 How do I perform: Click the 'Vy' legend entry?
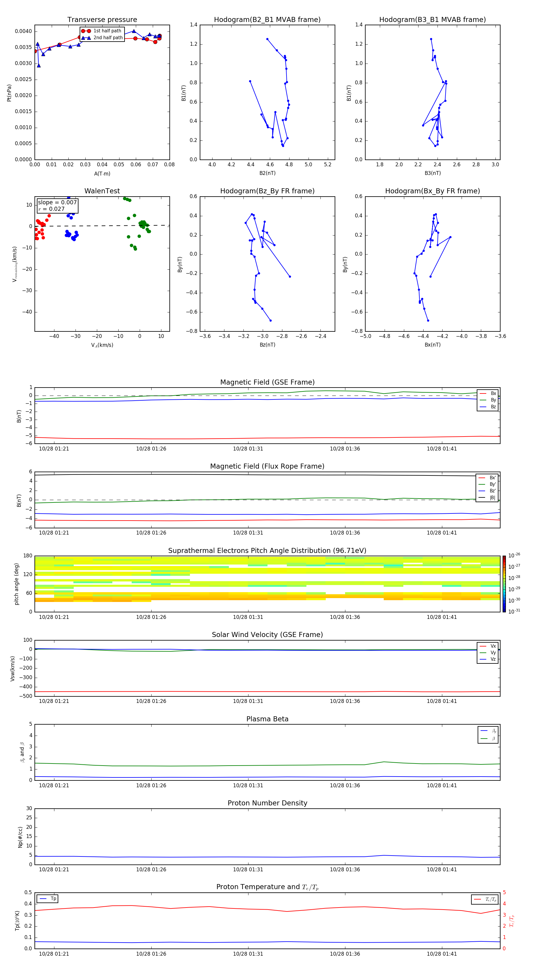(x=488, y=652)
